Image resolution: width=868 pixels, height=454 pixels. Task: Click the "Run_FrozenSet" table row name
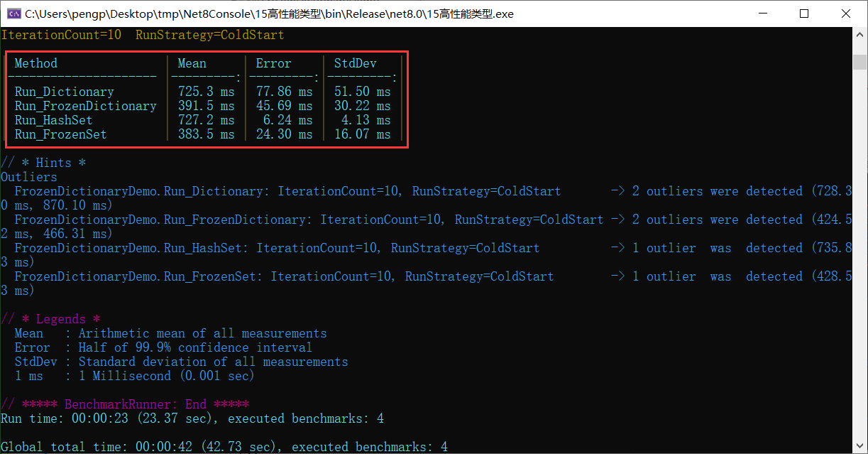coord(60,134)
